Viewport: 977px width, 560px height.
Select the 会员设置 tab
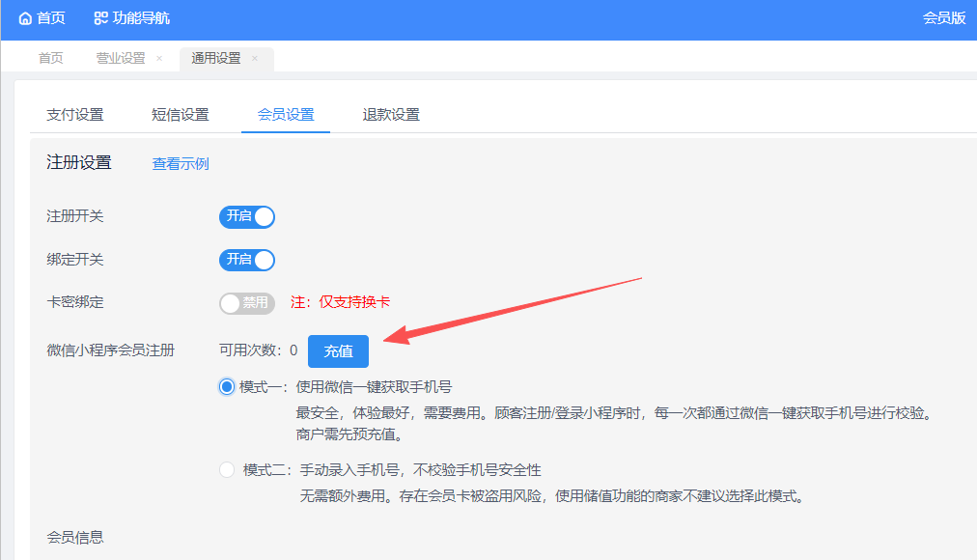[285, 115]
